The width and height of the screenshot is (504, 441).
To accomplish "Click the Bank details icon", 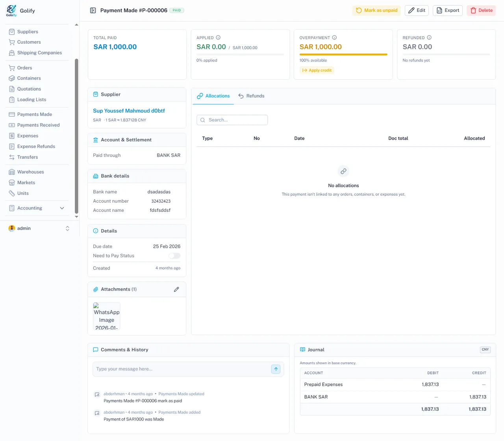I will pyautogui.click(x=96, y=176).
